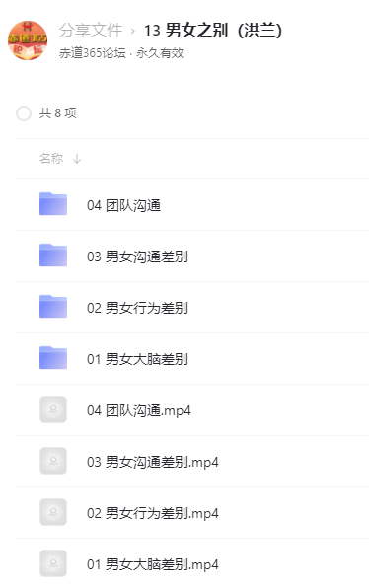
Task: Click the 03 男女沟通差别.mp4 video file icon
Action: pos(53,461)
